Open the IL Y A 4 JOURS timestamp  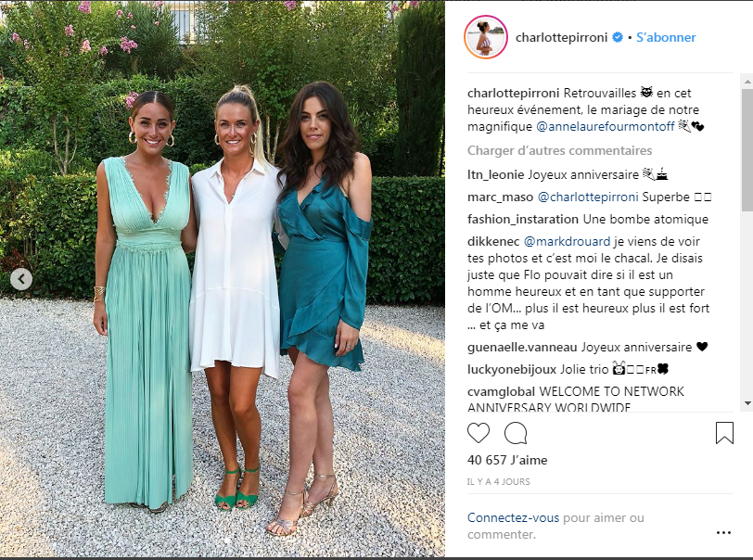pyautogui.click(x=499, y=481)
